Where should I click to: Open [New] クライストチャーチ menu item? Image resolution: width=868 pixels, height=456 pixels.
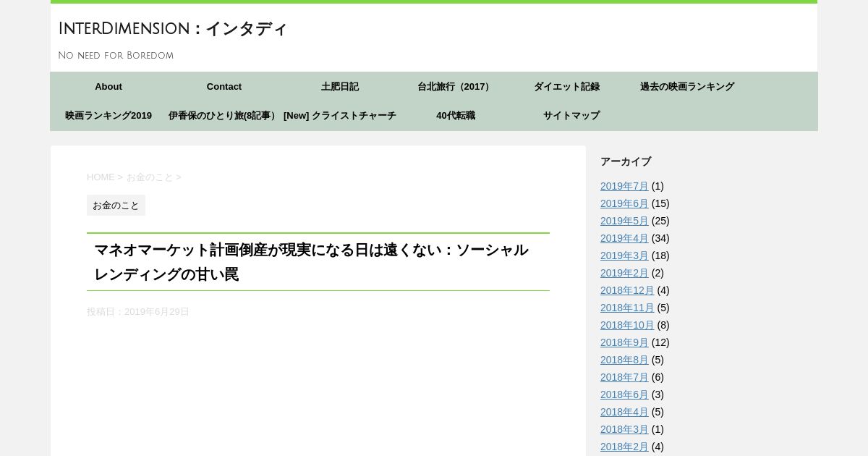(340, 115)
